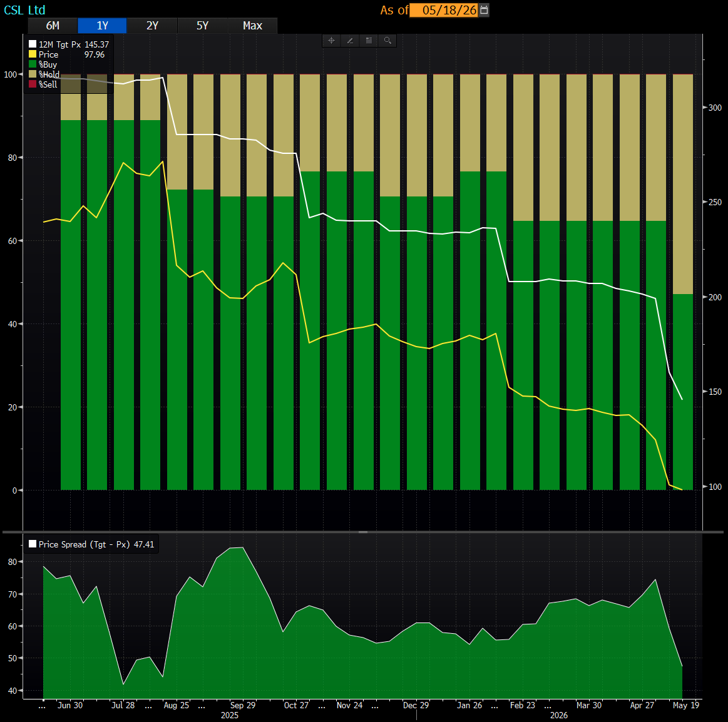Click the Jan 26 date axis label
728x722 pixels.
click(x=469, y=705)
